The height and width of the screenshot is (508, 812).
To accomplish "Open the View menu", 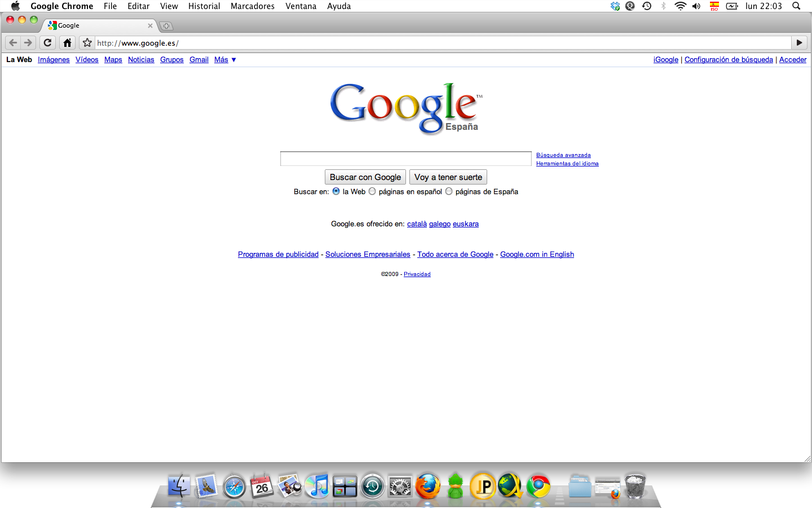I will [169, 6].
